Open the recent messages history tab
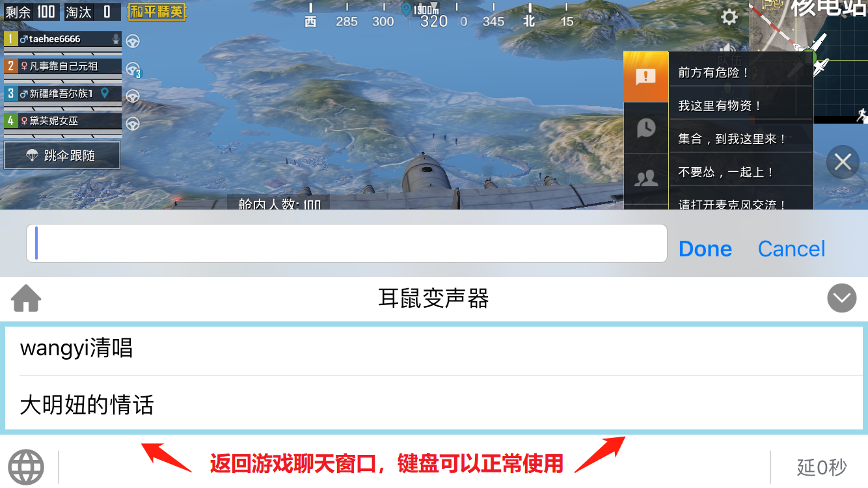The image size is (868, 488). coord(645,128)
